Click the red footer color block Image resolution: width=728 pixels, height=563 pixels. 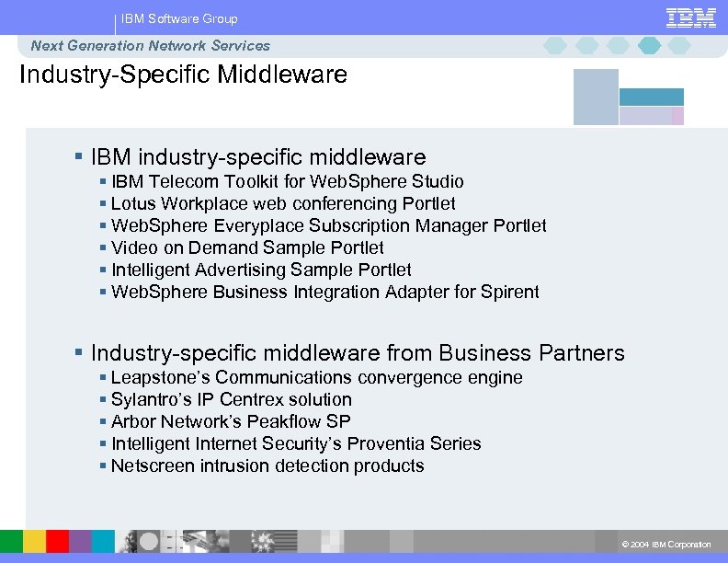click(x=58, y=541)
